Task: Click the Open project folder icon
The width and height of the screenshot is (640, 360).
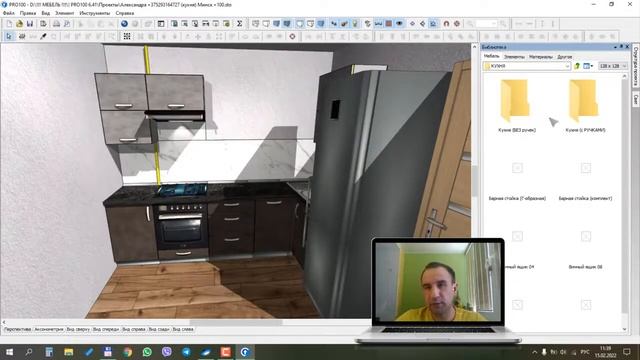Action: (19, 24)
